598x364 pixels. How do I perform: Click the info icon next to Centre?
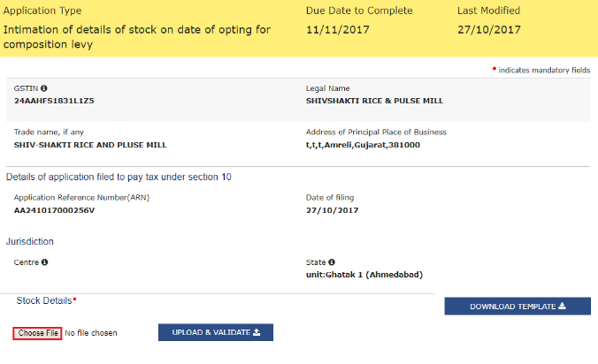pos(44,262)
